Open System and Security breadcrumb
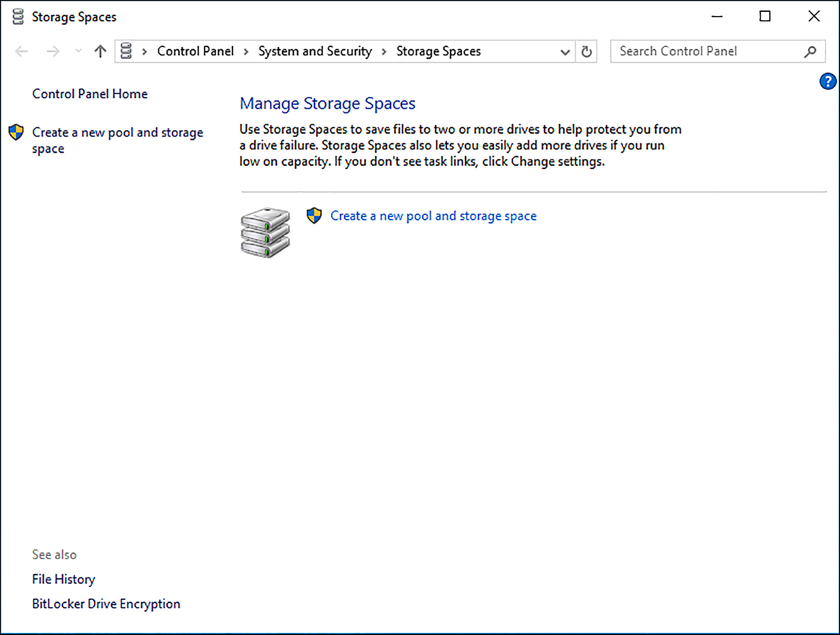The image size is (840, 635). click(x=315, y=51)
